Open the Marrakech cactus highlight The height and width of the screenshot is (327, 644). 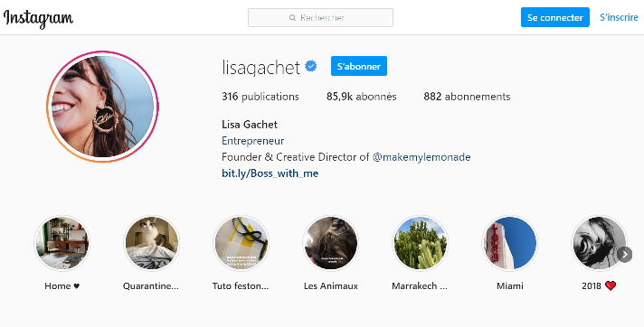click(x=421, y=243)
